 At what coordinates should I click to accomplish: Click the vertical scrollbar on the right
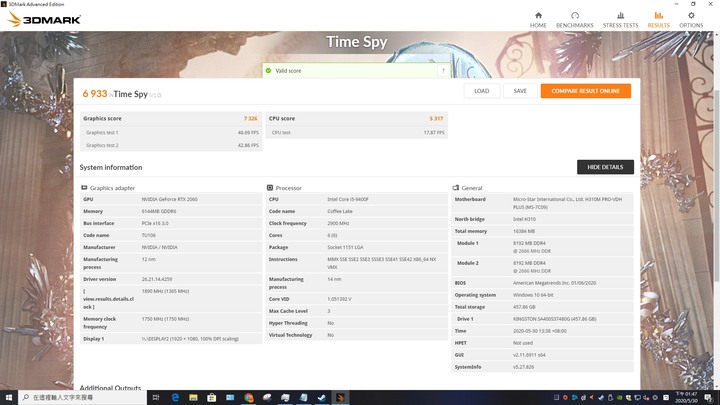(717, 184)
